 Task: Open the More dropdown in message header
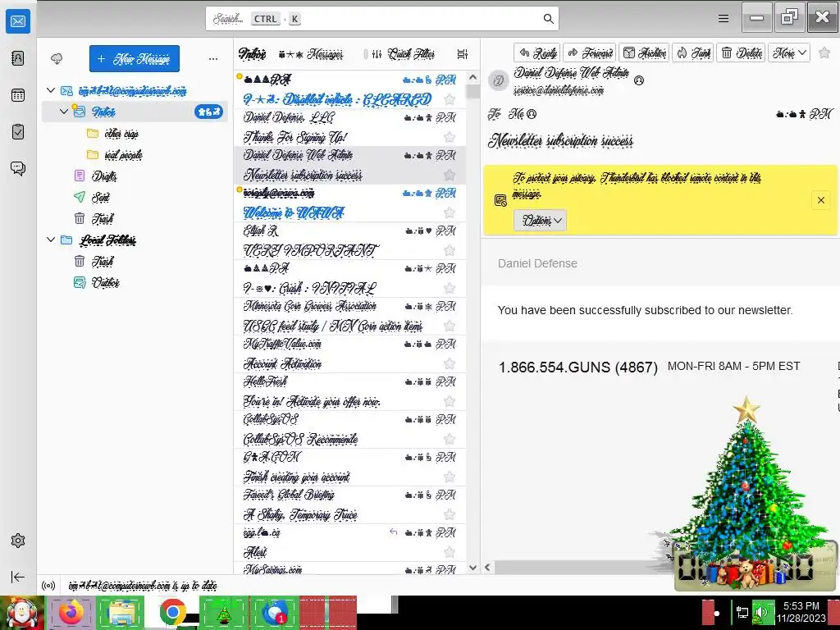789,52
